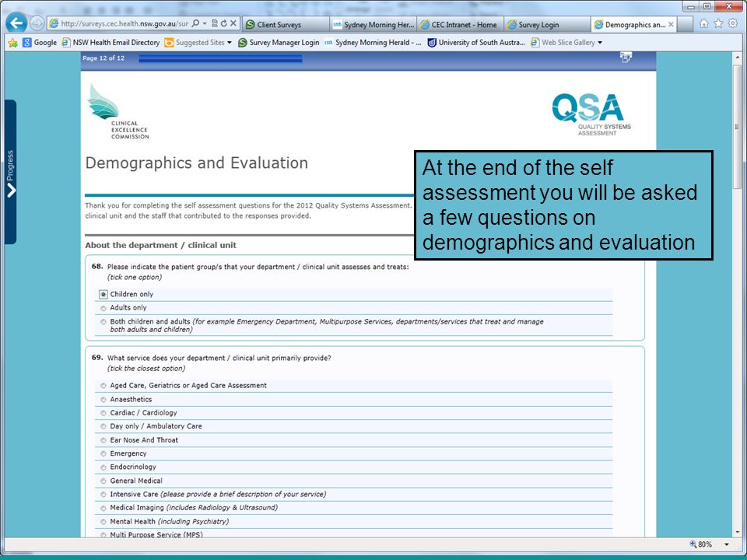This screenshot has height=560, width=747.
Task: Switch to the CEC Intranet - Home tab
Action: click(460, 24)
